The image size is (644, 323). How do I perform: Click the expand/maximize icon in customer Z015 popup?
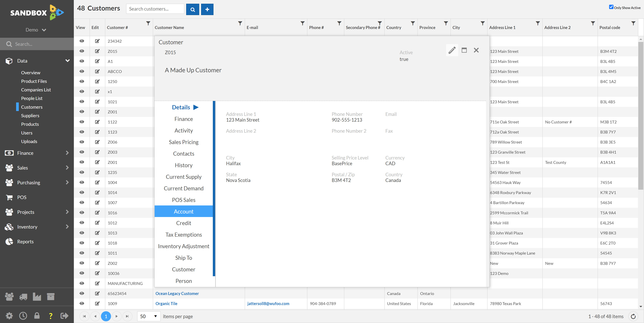point(464,50)
